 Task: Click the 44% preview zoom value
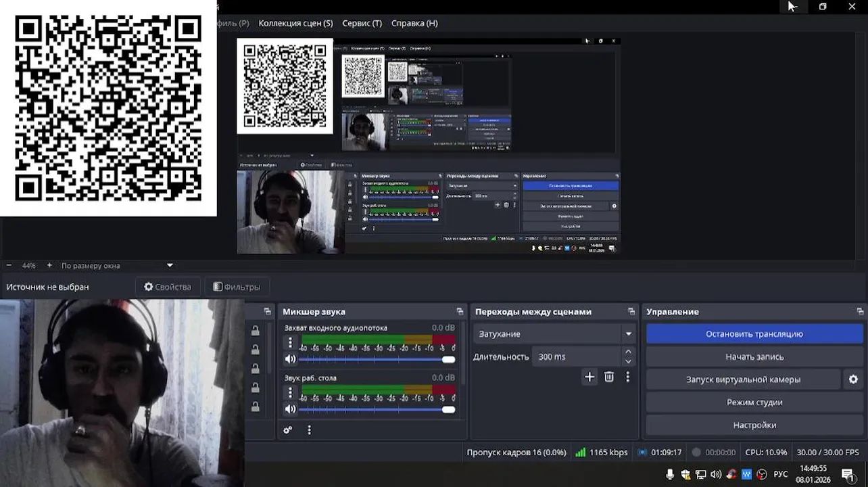tap(28, 266)
